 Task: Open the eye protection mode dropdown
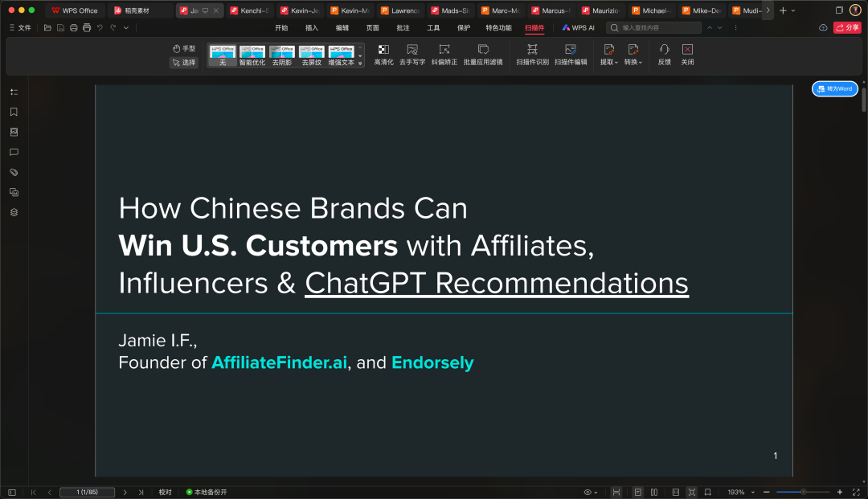[x=591, y=492]
